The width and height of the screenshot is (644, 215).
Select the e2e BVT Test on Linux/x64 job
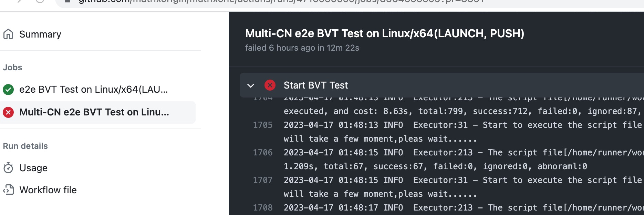tap(94, 90)
